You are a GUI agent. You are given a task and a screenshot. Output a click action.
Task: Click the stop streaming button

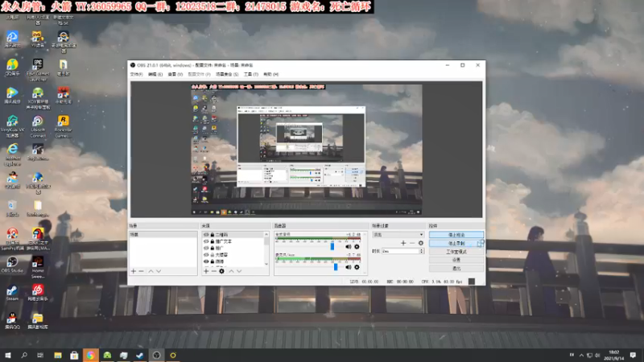(456, 235)
